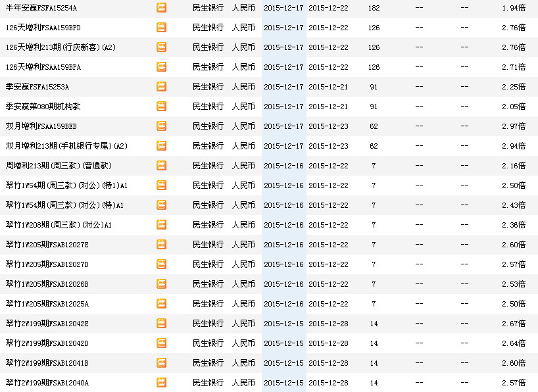Image resolution: width=538 pixels, height=392 pixels.
Task: Open product 翠竹1W54期(周三款)(对公)(特)A1
Action: pos(64,205)
